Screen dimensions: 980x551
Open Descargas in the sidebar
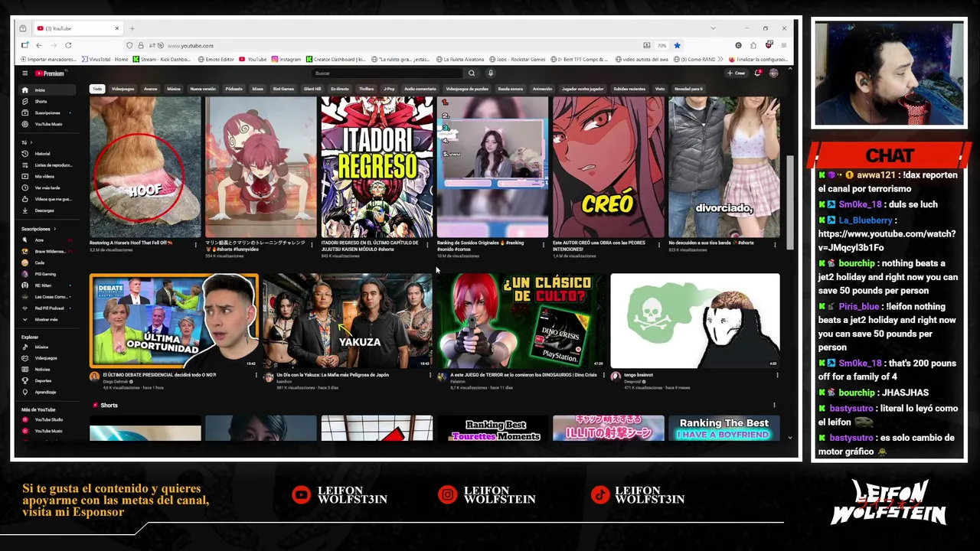point(46,210)
